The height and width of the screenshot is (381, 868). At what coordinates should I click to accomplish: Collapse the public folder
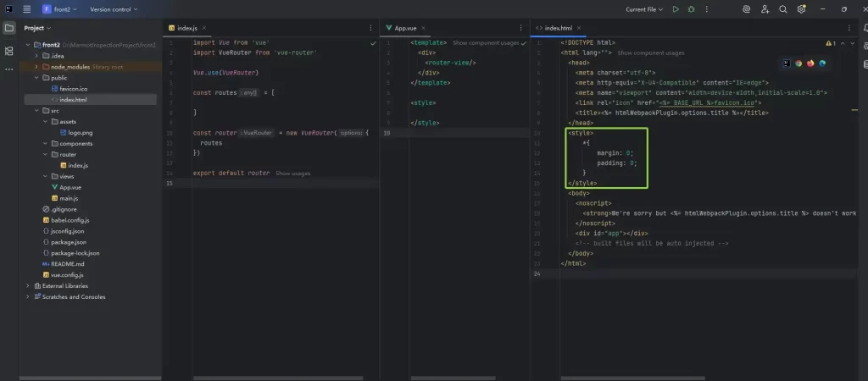[x=36, y=77]
